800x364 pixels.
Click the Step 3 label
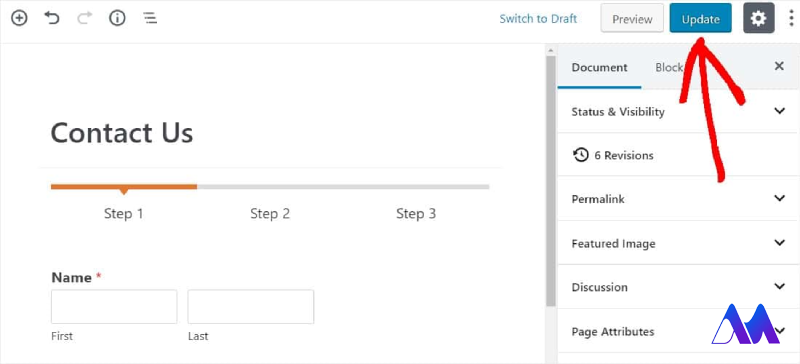[x=416, y=213]
